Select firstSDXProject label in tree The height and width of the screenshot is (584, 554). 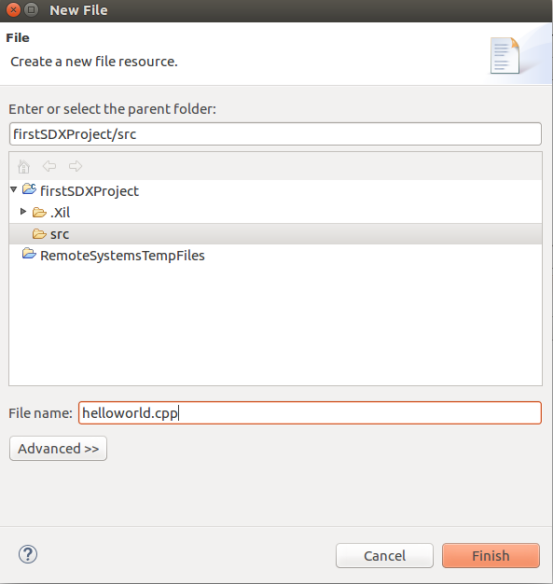tap(89, 191)
